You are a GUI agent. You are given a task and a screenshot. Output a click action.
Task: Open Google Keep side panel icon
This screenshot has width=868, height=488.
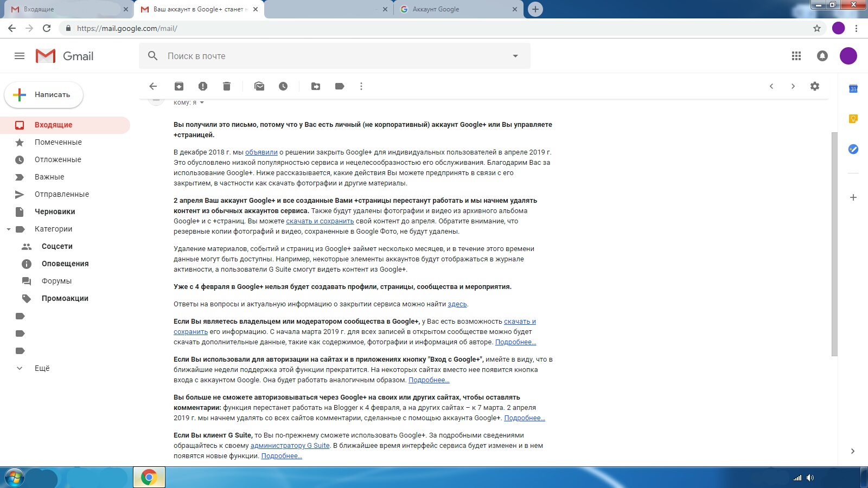(853, 119)
